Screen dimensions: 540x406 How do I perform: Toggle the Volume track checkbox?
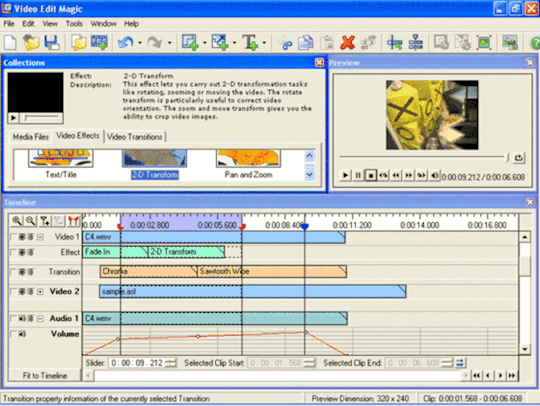point(13,334)
